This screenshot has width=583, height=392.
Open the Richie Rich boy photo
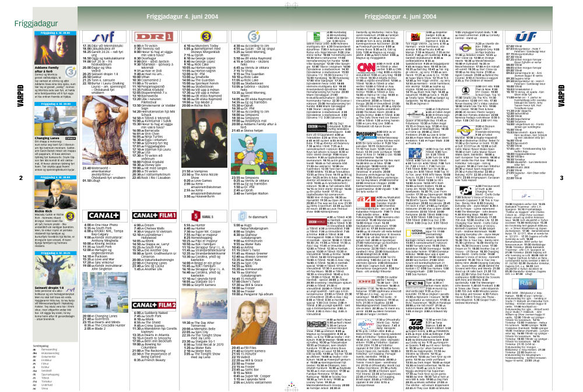click(55, 194)
